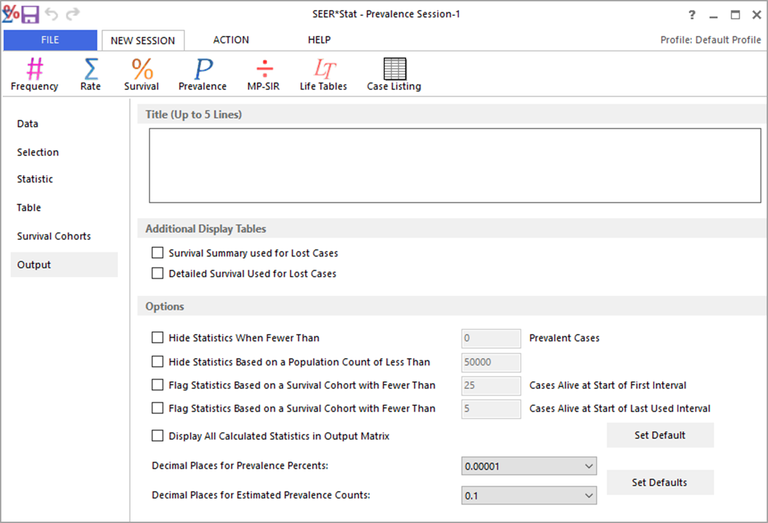
Task: Create a new Prevalence session
Action: pyautogui.click(x=202, y=75)
